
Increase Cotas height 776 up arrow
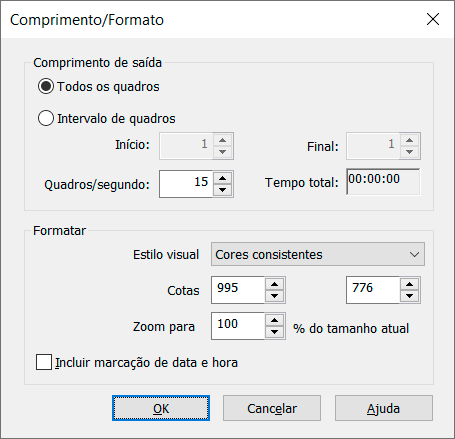tap(409, 284)
